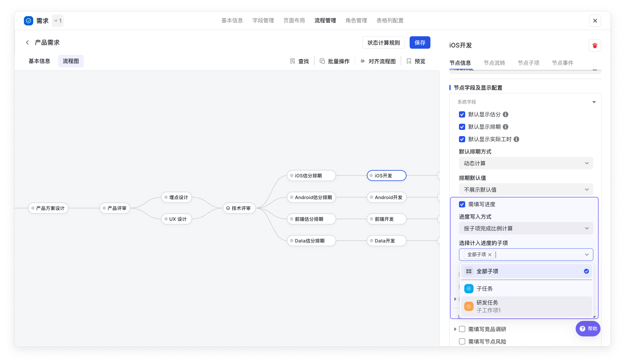This screenshot has width=625, height=364.
Task: Click the 对齐流程图 align icon
Action: click(x=363, y=61)
